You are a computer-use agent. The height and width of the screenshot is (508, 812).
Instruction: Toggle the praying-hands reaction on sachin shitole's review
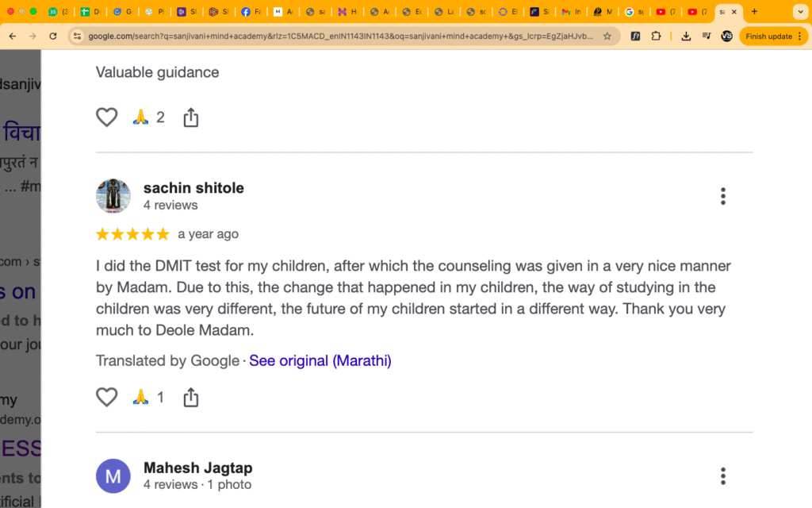point(141,397)
